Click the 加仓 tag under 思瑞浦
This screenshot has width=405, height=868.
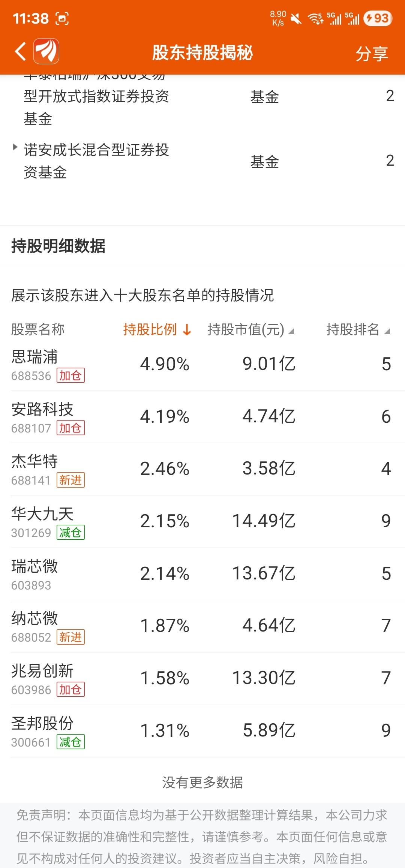(70, 375)
